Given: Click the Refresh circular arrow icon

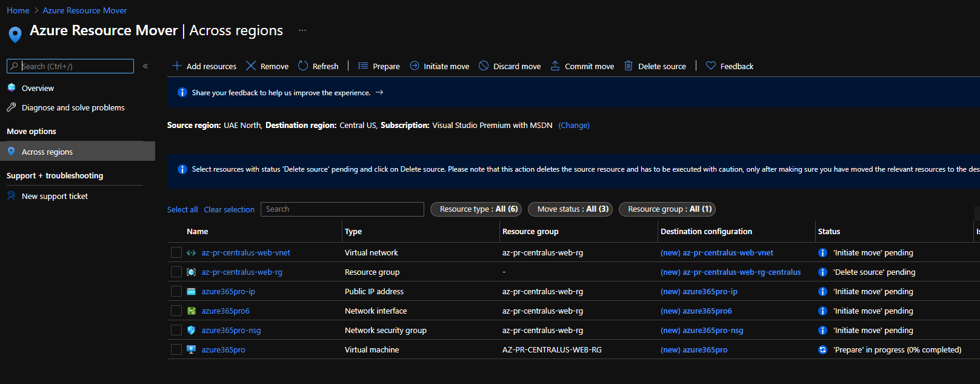Looking at the screenshot, I should (303, 66).
